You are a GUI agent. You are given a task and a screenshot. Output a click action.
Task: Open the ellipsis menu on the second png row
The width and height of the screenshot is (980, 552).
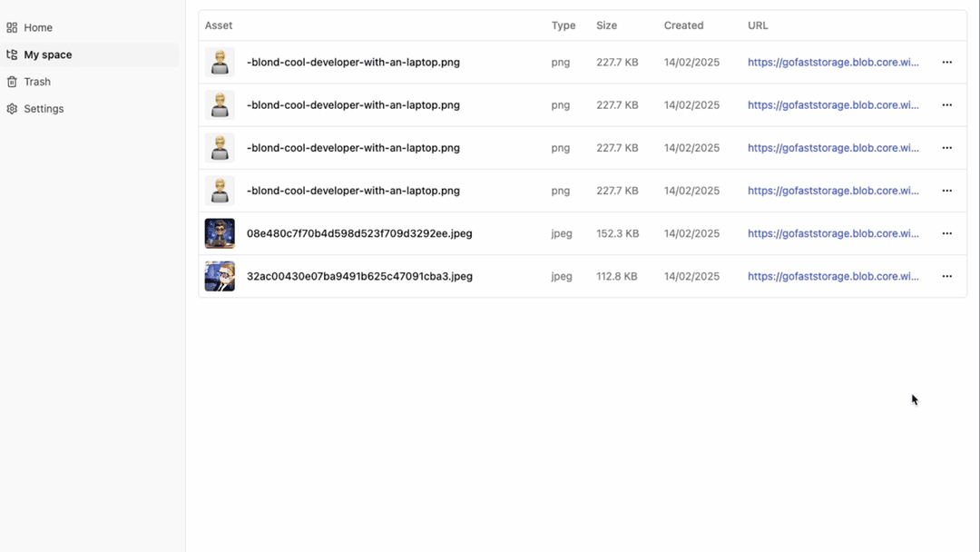(946, 105)
